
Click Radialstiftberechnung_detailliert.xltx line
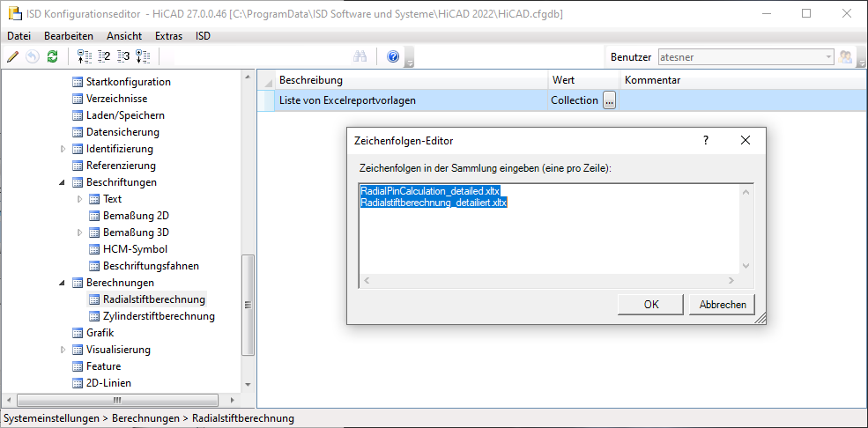[x=434, y=203]
